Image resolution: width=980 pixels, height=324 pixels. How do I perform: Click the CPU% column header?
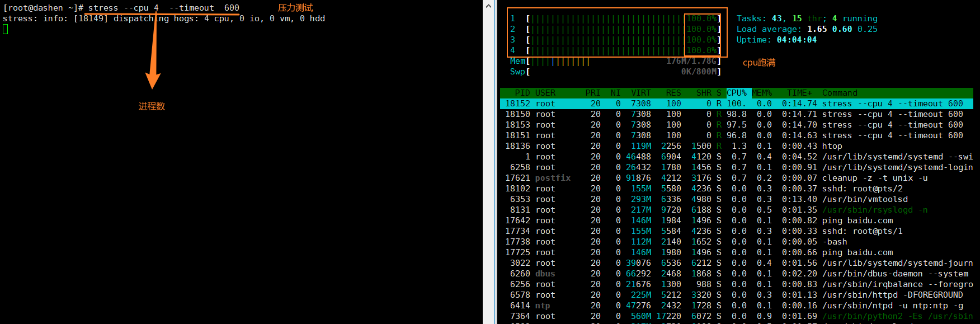pos(737,93)
